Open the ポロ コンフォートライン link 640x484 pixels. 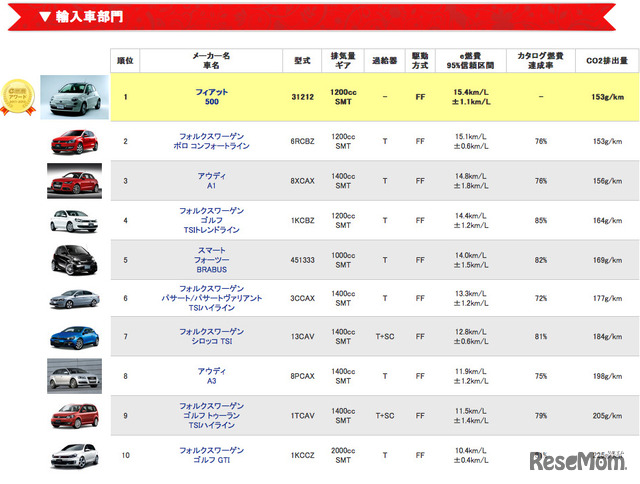click(x=211, y=146)
